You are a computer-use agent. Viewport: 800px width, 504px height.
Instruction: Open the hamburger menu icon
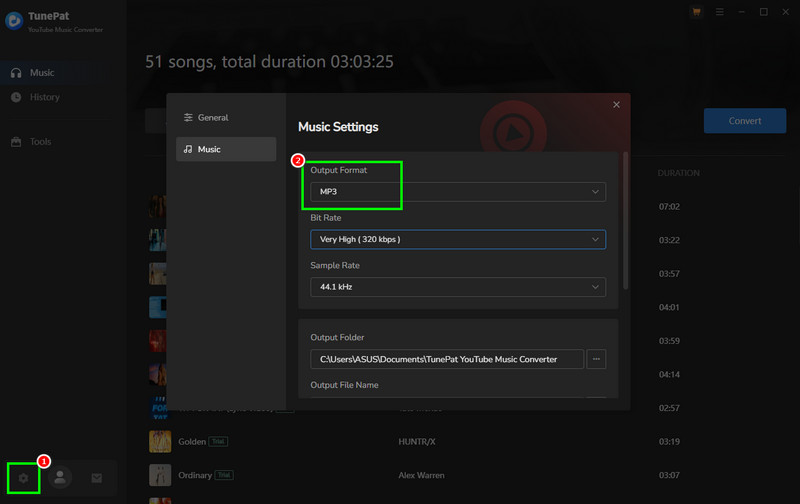719,12
